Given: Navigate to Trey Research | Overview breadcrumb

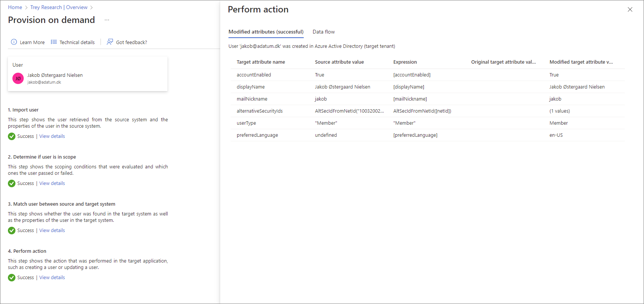Looking at the screenshot, I should tap(59, 7).
